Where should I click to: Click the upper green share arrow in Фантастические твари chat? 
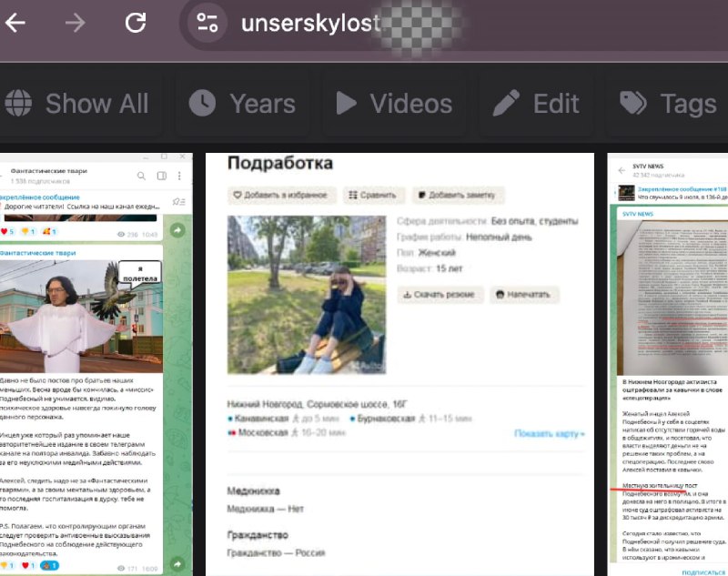[x=177, y=230]
